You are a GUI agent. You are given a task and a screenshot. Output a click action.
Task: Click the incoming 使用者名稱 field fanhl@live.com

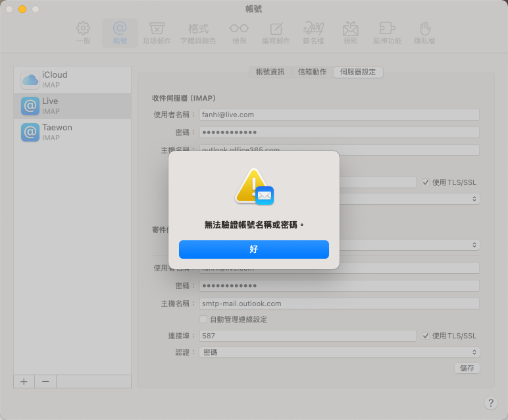(x=339, y=115)
